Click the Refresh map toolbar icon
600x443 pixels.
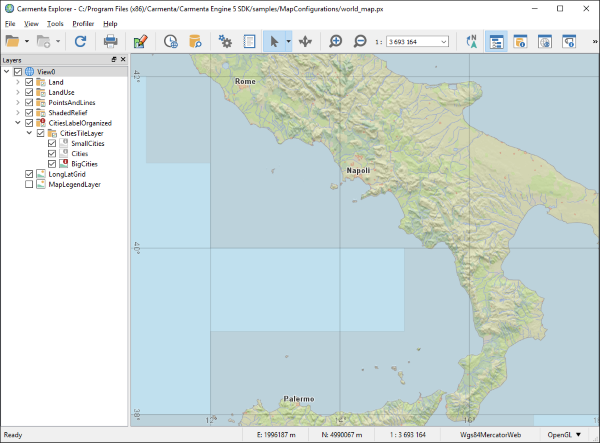(80, 42)
